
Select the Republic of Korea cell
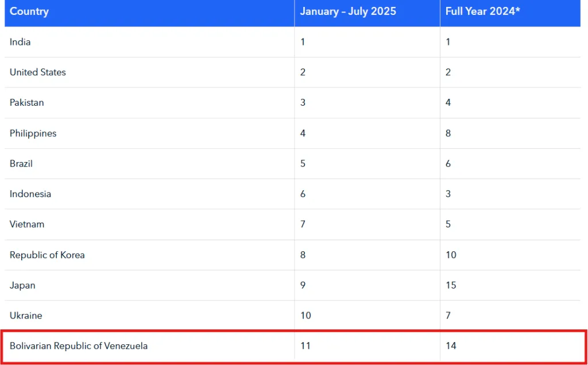pos(47,255)
